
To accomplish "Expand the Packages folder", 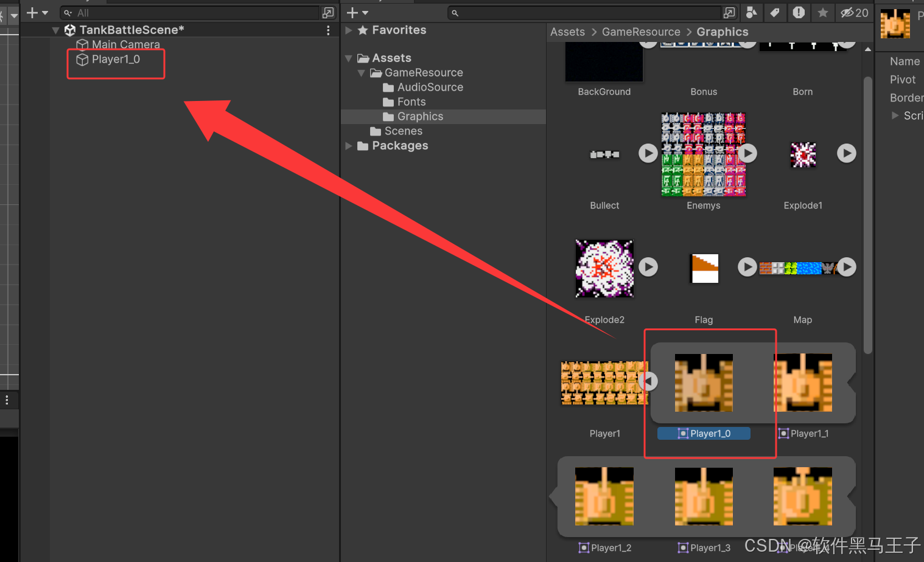I will [x=349, y=146].
